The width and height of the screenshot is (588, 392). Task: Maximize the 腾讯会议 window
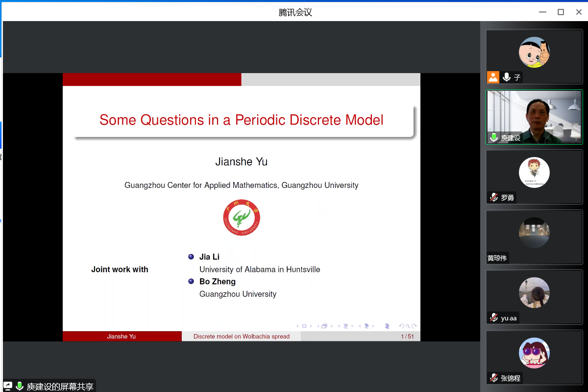pyautogui.click(x=561, y=12)
